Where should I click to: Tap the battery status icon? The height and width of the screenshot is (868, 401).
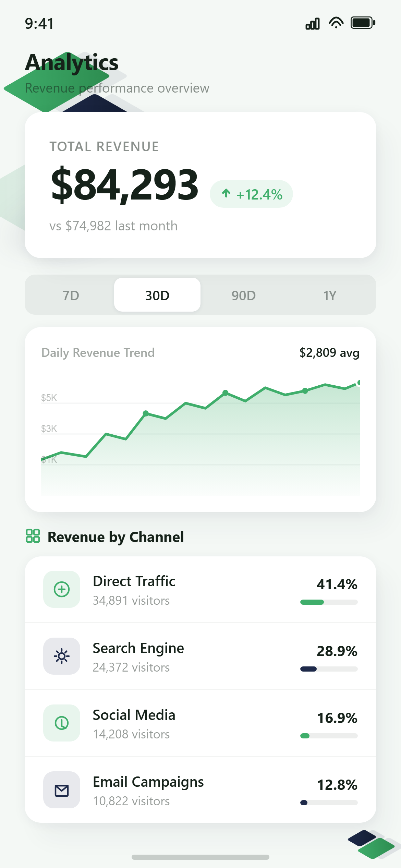pos(363,23)
